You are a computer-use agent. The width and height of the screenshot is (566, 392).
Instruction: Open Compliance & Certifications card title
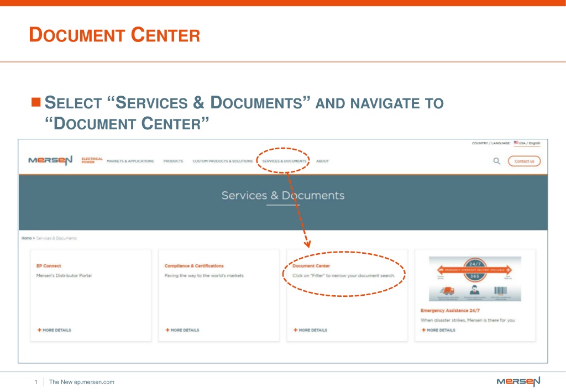coord(194,266)
